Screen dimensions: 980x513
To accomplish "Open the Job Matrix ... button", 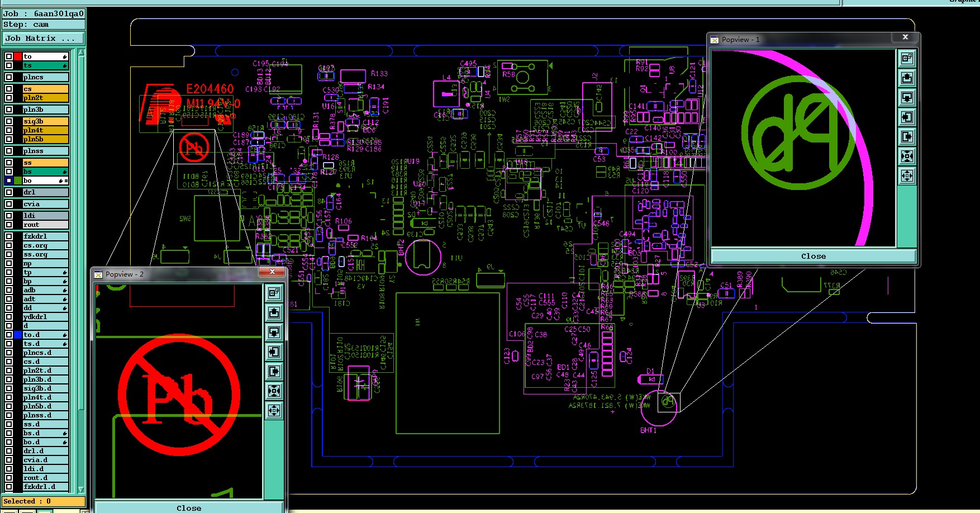I will tap(44, 39).
